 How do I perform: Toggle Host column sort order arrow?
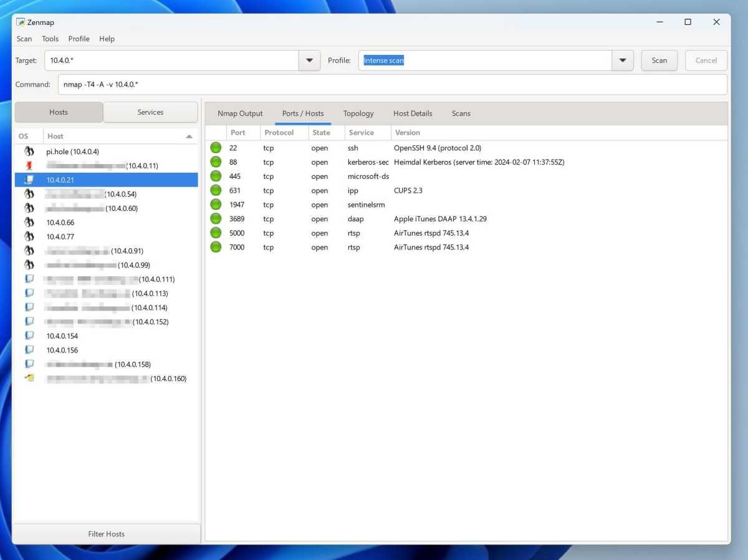(189, 136)
